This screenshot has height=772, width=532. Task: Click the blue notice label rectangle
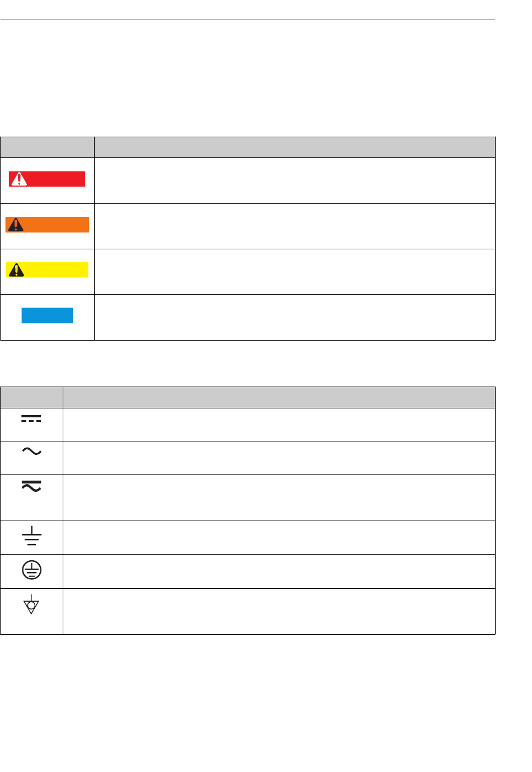click(x=47, y=315)
